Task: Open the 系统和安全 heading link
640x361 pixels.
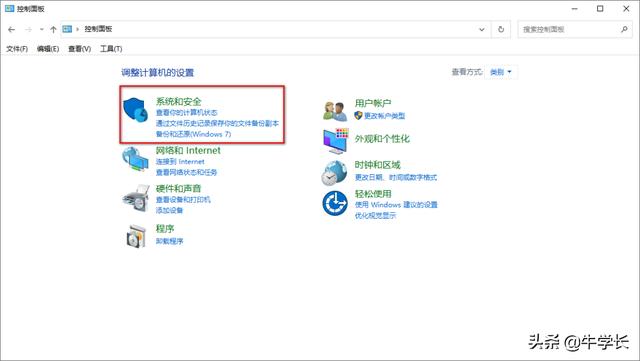Action: 178,101
